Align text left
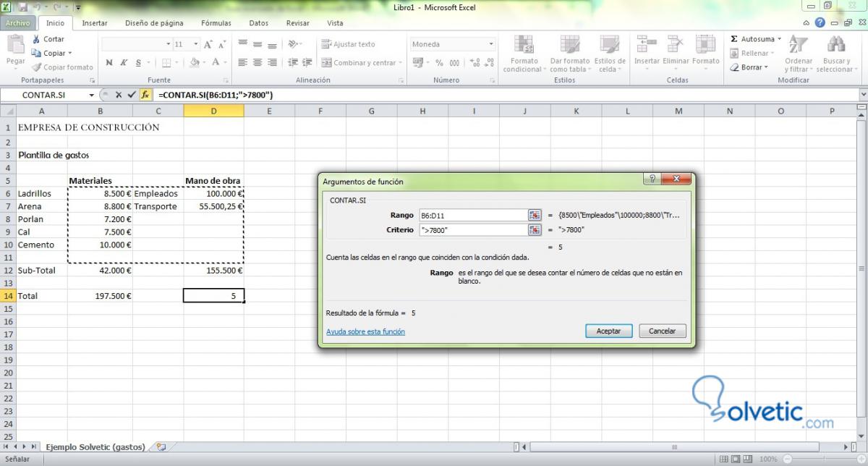Image resolution: width=868 pixels, height=466 pixels. 243,63
